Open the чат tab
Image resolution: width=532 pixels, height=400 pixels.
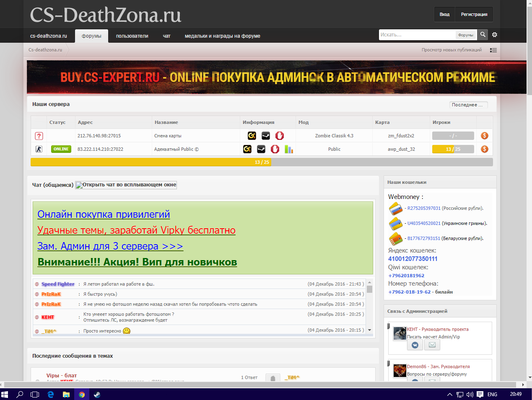coord(167,36)
